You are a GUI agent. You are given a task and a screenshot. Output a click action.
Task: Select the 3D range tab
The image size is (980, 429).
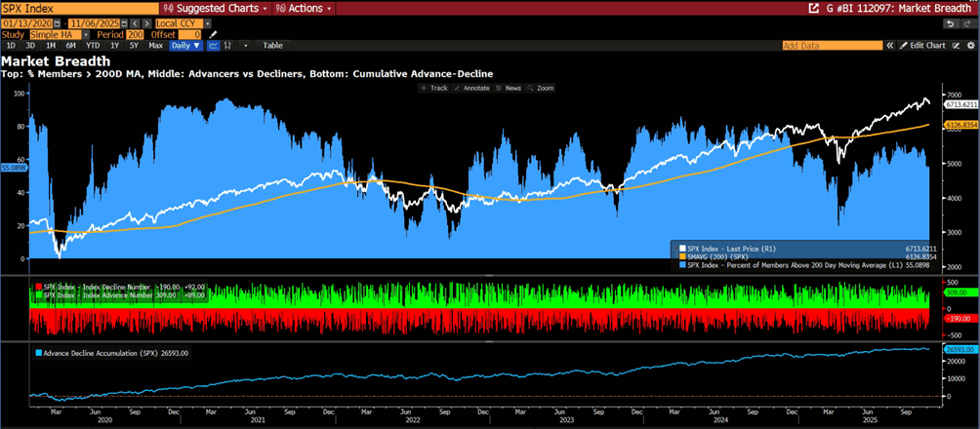[x=30, y=46]
